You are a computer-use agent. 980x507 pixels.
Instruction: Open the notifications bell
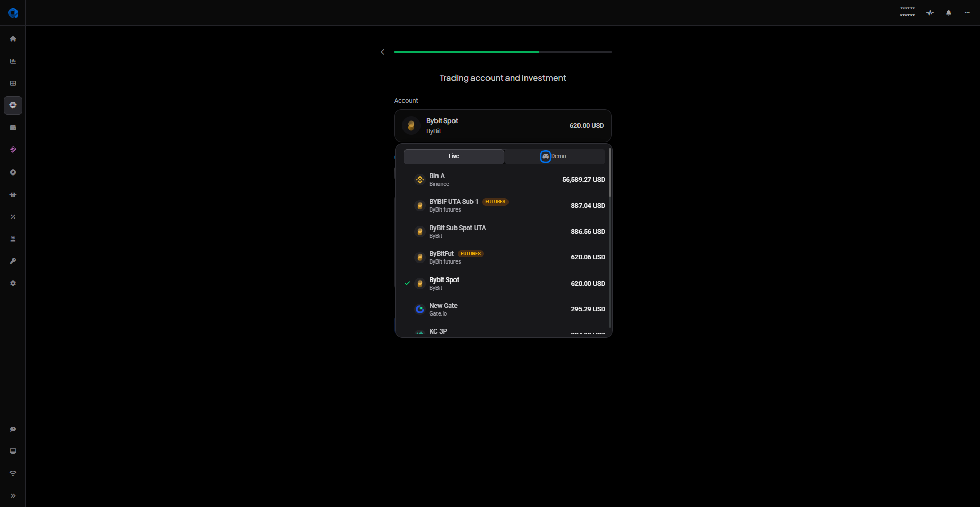coord(949,13)
